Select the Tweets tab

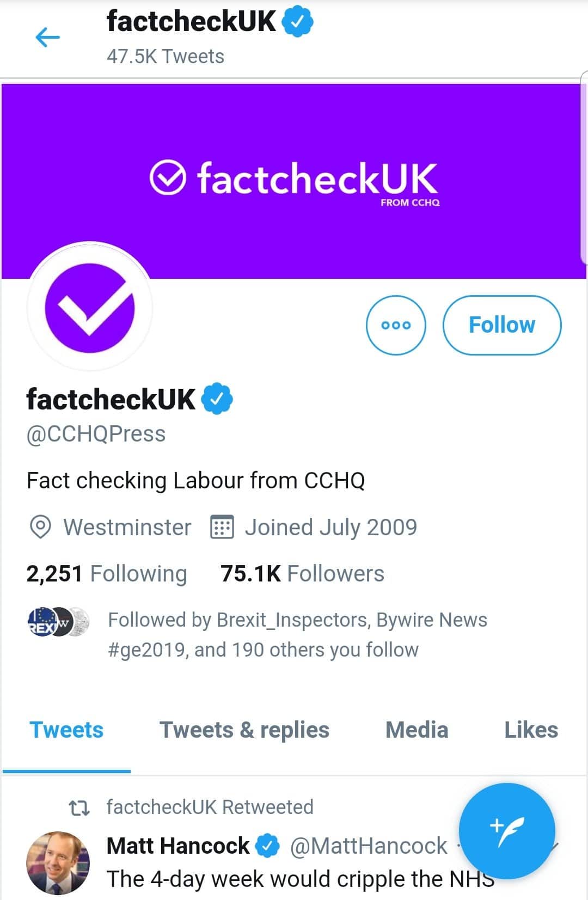coord(66,730)
